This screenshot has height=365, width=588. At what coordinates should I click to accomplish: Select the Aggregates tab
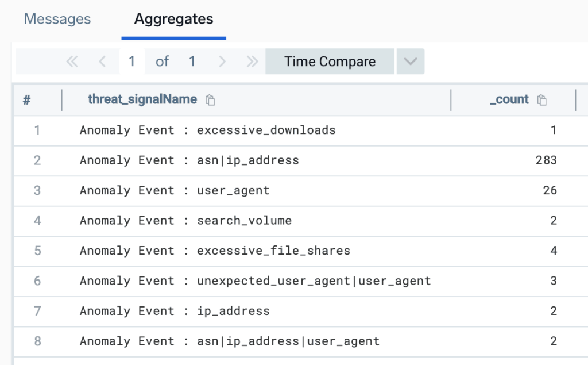[x=173, y=19]
